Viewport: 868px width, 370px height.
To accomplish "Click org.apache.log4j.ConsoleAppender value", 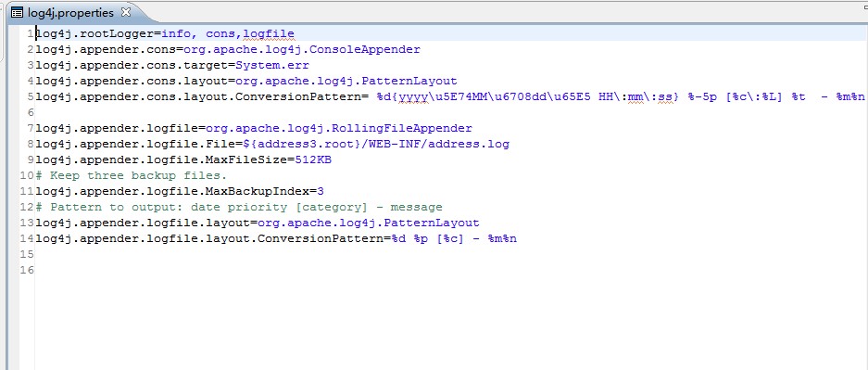I will [302, 49].
